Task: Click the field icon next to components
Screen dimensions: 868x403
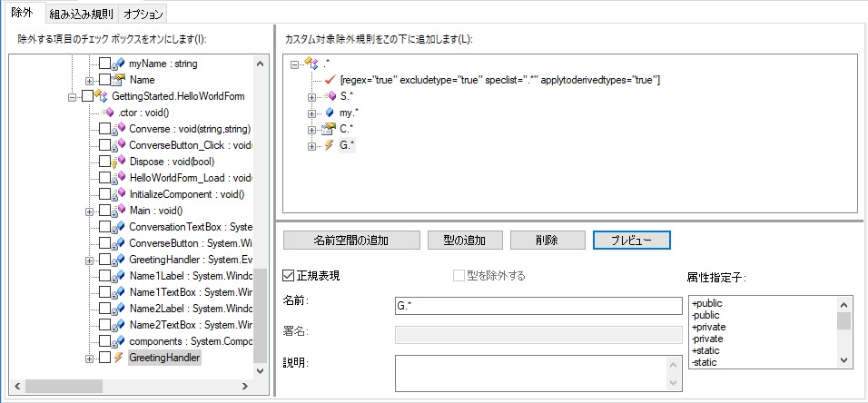Action: (x=119, y=341)
